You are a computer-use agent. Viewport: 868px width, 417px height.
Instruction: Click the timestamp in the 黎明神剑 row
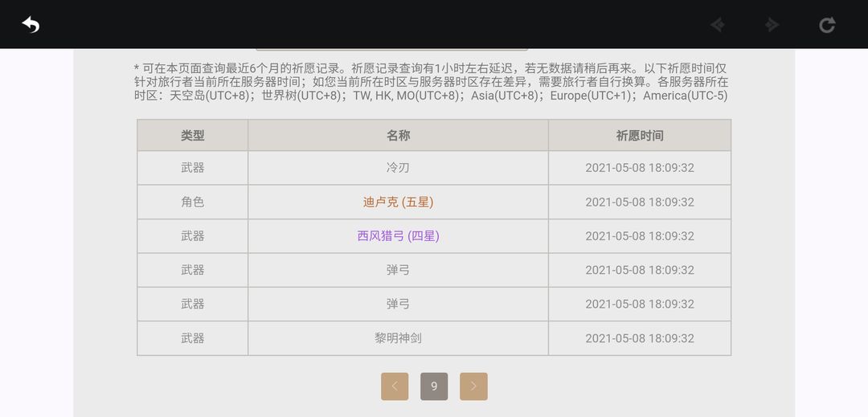point(640,338)
